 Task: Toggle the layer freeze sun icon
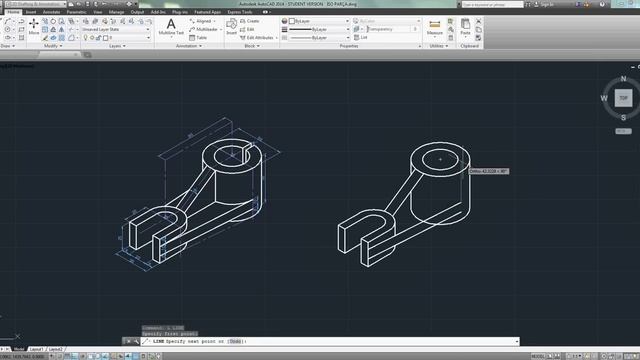(x=92, y=38)
